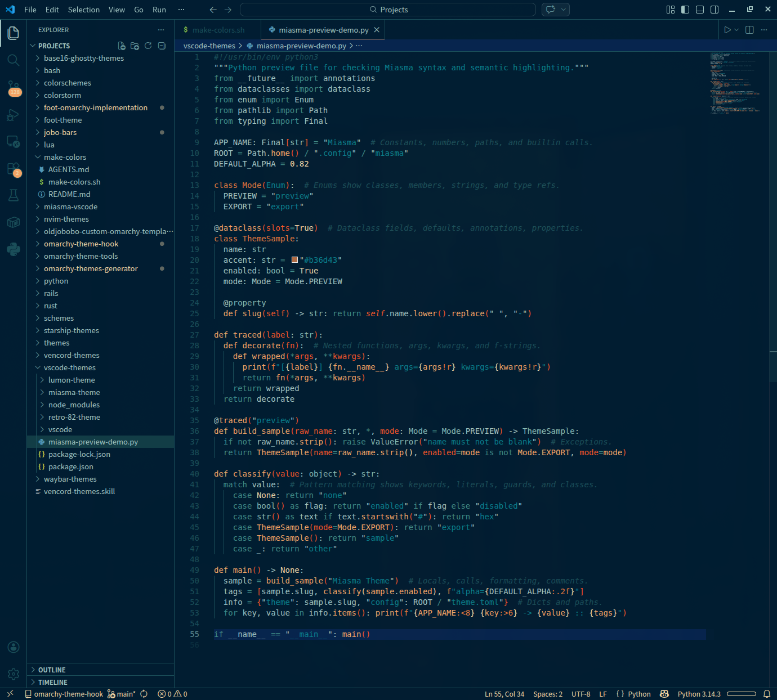The height and width of the screenshot is (700, 777).
Task: Go forward using navigation arrow
Action: pos(228,10)
